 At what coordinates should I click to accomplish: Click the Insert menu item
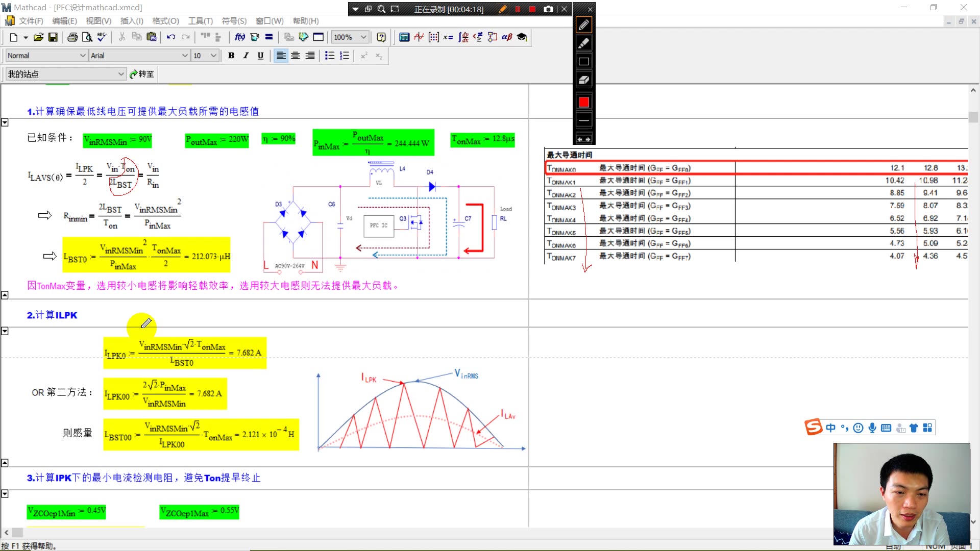click(132, 21)
